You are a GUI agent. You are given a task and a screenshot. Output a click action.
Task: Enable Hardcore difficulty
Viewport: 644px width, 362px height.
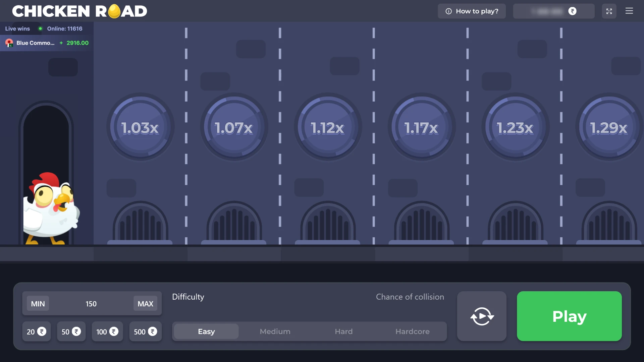pyautogui.click(x=412, y=331)
